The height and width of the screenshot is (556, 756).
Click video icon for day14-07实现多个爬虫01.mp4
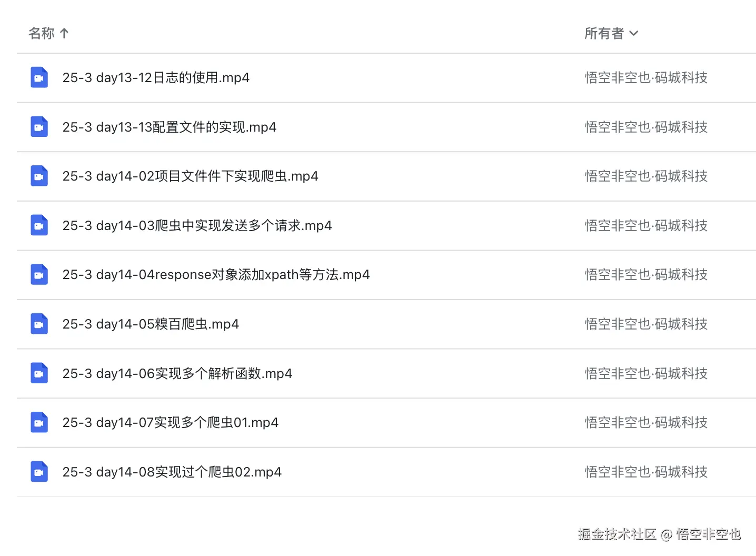pyautogui.click(x=39, y=422)
